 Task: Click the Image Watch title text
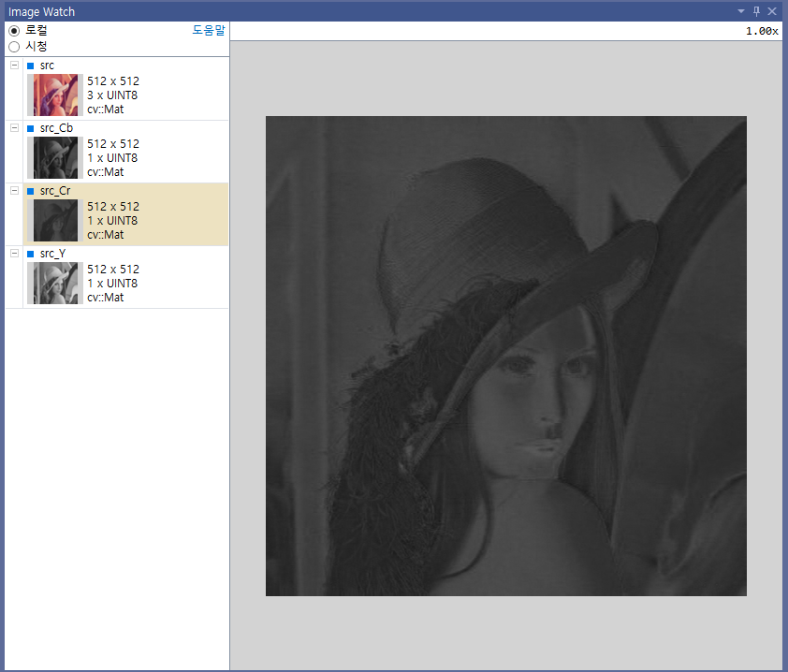pyautogui.click(x=41, y=11)
